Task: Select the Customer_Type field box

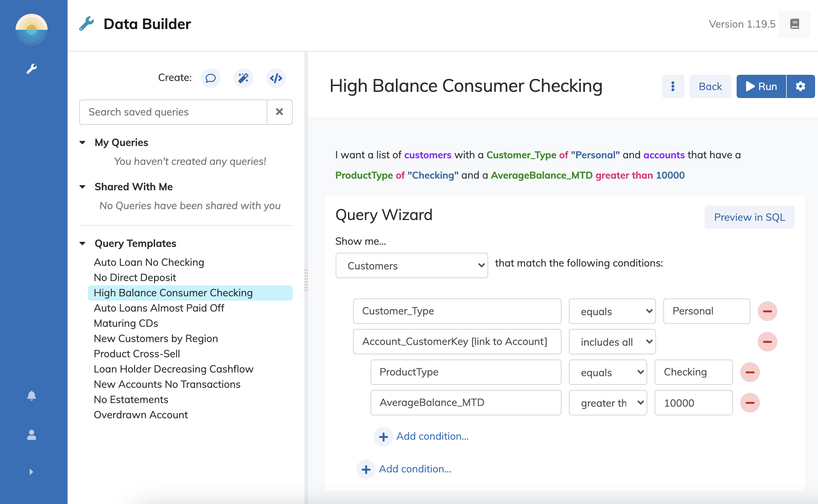Action: pyautogui.click(x=457, y=311)
